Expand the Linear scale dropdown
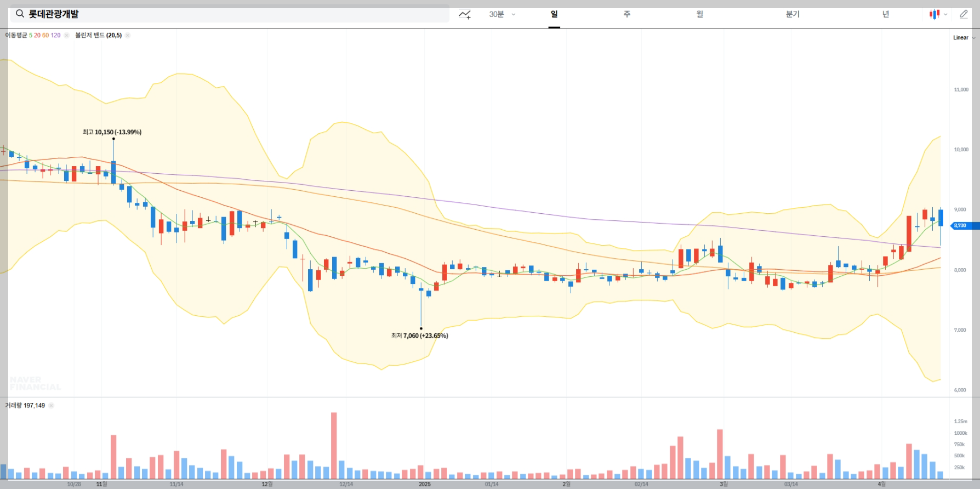The height and width of the screenshot is (489, 980). pyautogui.click(x=964, y=38)
